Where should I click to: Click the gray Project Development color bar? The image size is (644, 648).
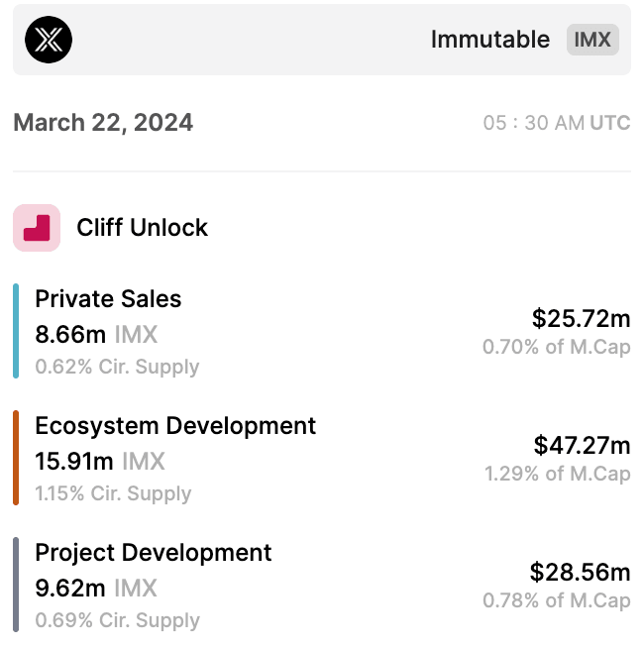point(16,585)
